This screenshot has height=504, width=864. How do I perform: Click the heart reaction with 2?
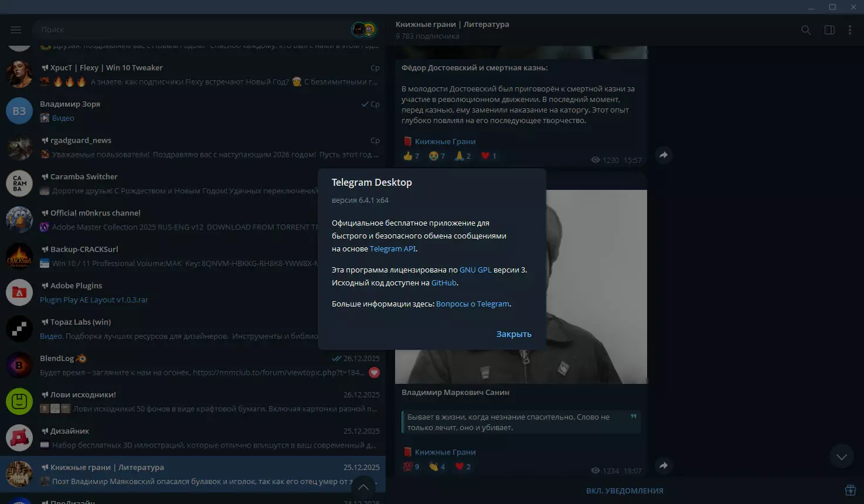[463, 466]
